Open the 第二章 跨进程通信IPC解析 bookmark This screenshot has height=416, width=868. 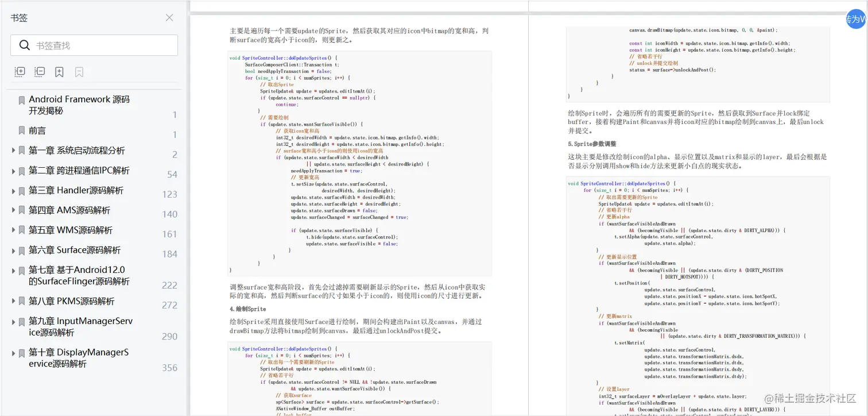[x=80, y=171]
